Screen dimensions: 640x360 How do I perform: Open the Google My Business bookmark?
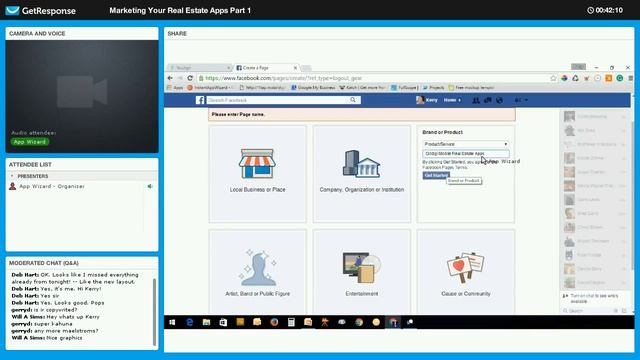313,88
